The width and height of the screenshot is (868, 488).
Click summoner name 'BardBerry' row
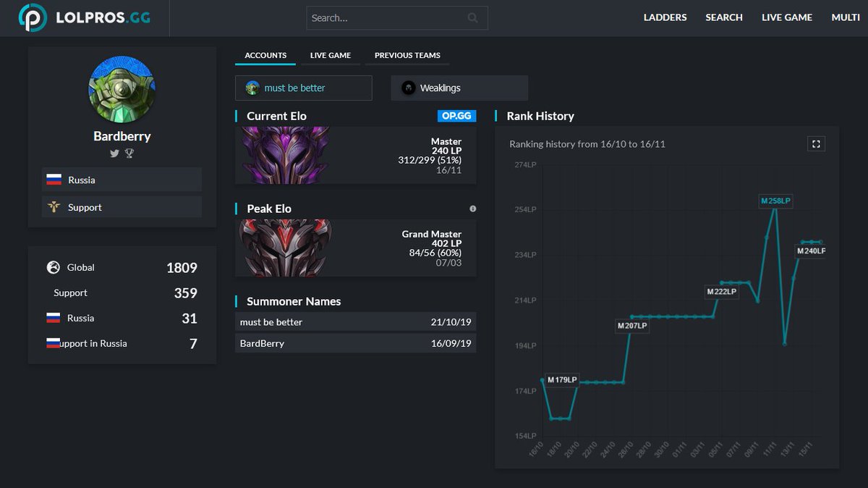click(x=356, y=343)
